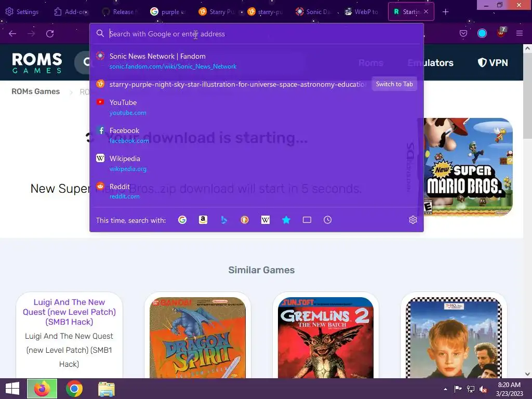The image size is (532, 399).
Task: Click scrollbar down arrow
Action: [x=527, y=374]
